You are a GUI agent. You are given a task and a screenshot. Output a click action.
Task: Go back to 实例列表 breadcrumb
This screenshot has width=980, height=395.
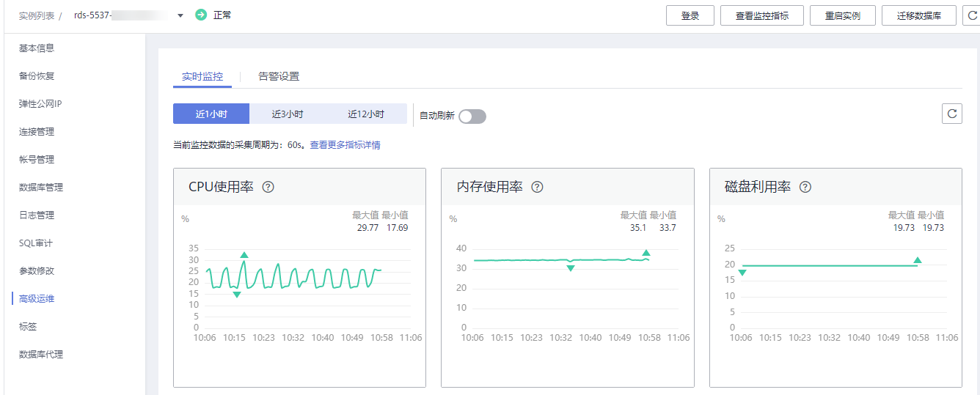click(x=38, y=15)
